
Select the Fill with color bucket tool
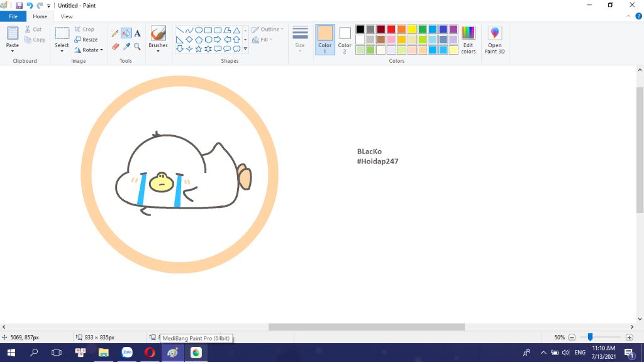[x=126, y=33]
